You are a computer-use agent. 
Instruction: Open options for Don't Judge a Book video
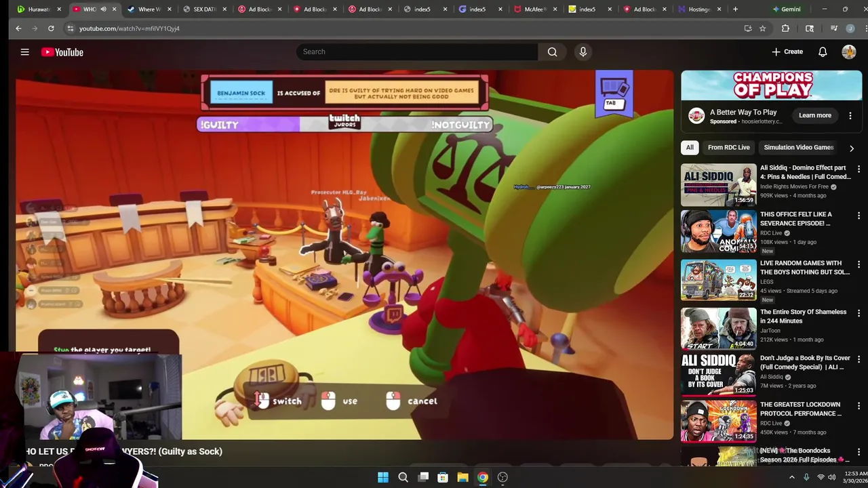[859, 359]
